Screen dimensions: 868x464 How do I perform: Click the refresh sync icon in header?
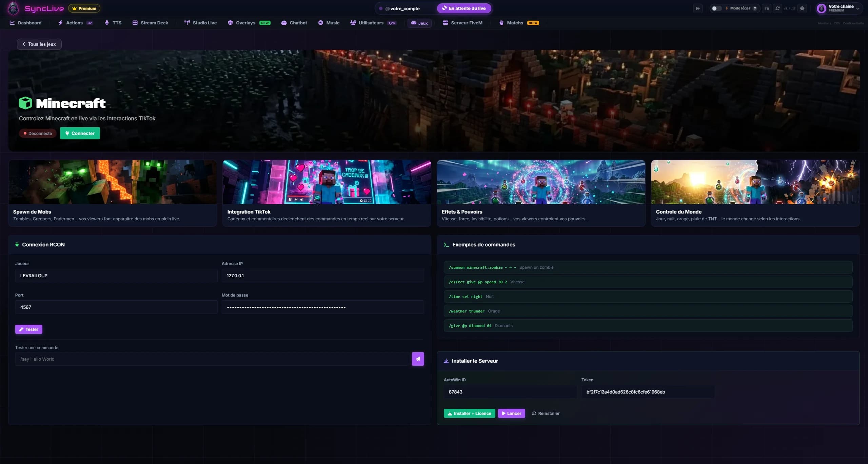click(777, 8)
